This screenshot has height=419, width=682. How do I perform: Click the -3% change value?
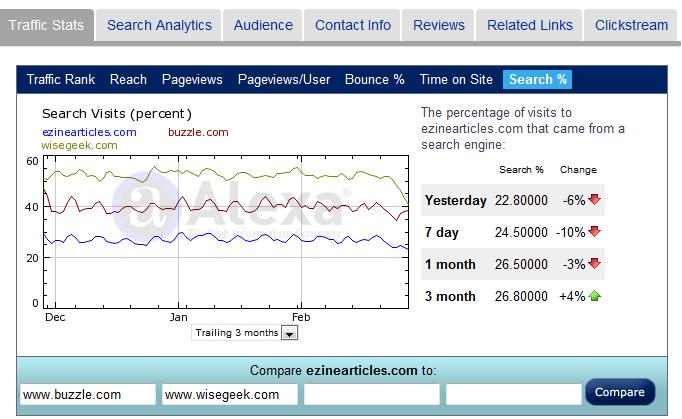click(x=574, y=264)
